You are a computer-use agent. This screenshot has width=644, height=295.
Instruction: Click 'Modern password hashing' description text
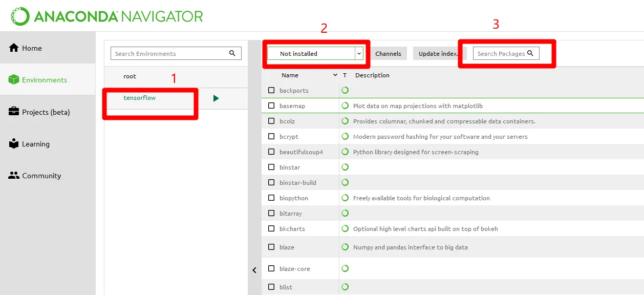point(440,137)
